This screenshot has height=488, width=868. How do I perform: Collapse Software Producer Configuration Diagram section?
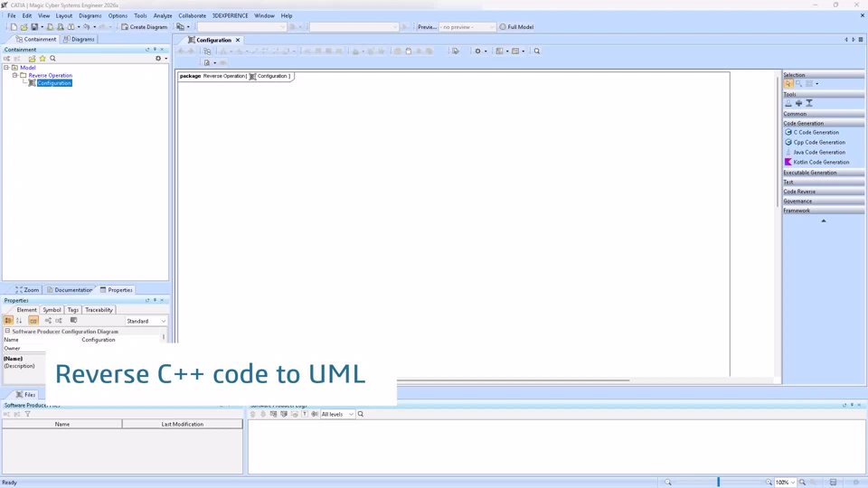7,331
